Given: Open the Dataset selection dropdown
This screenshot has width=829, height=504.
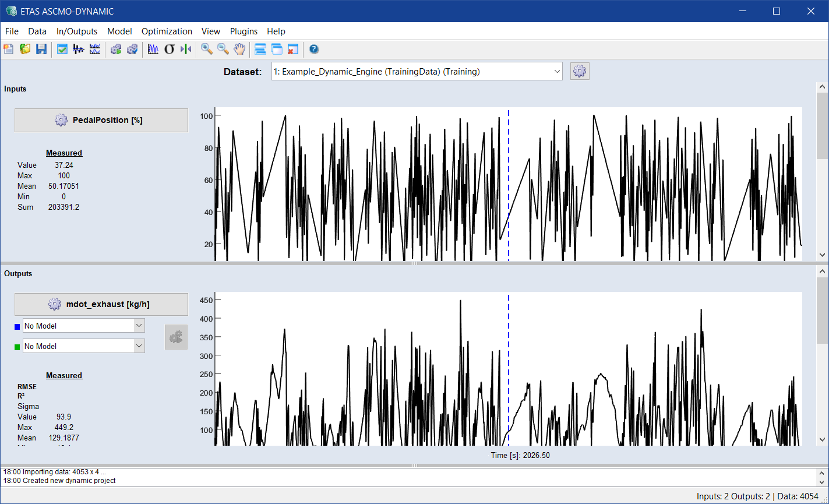Looking at the screenshot, I should pos(417,72).
